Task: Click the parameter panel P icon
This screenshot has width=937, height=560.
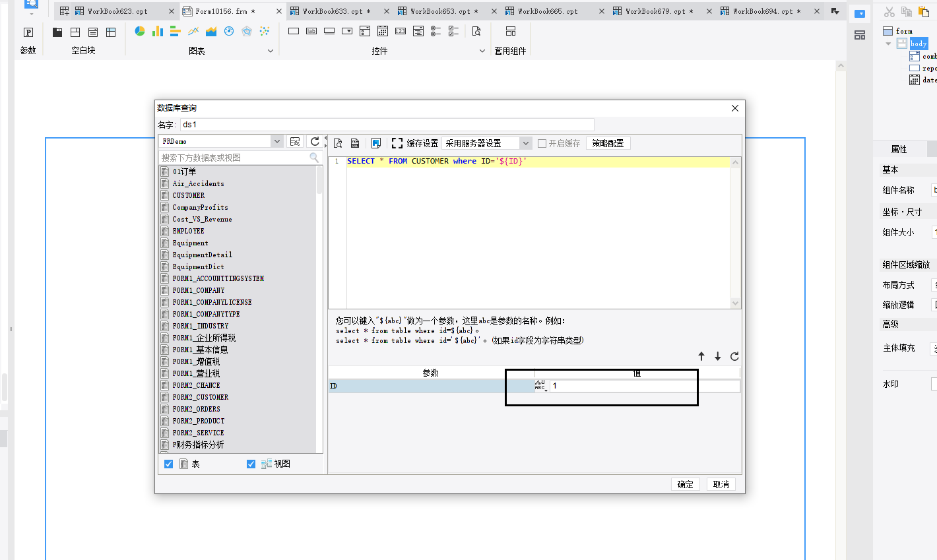Action: point(28,32)
